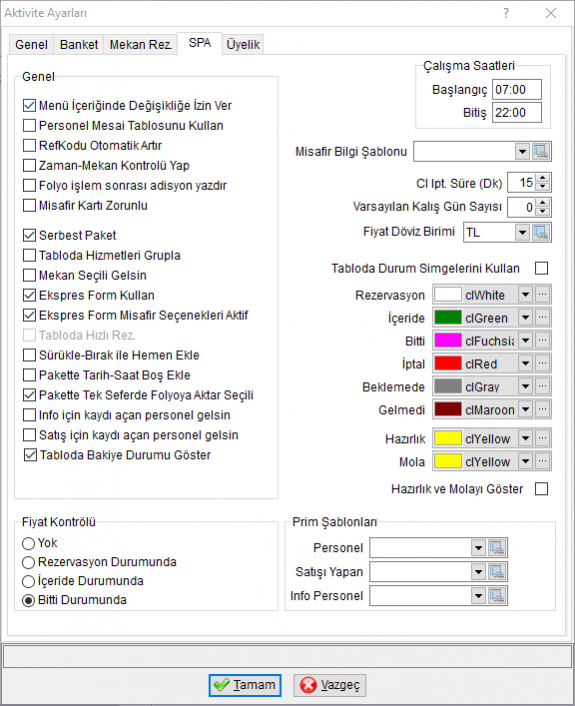The image size is (575, 706).
Task: Expand the Fiyat Döviz Birimi dropdown
Action: pos(522,232)
